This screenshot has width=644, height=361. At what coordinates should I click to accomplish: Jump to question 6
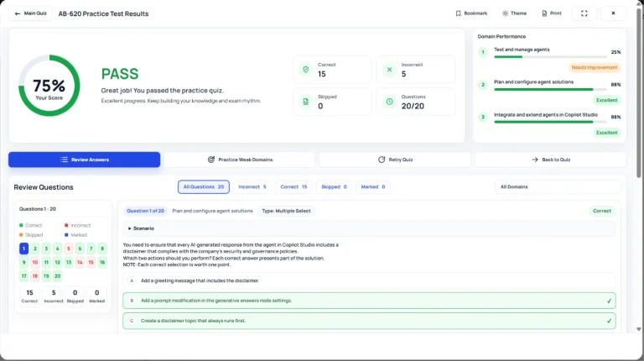pyautogui.click(x=80, y=249)
